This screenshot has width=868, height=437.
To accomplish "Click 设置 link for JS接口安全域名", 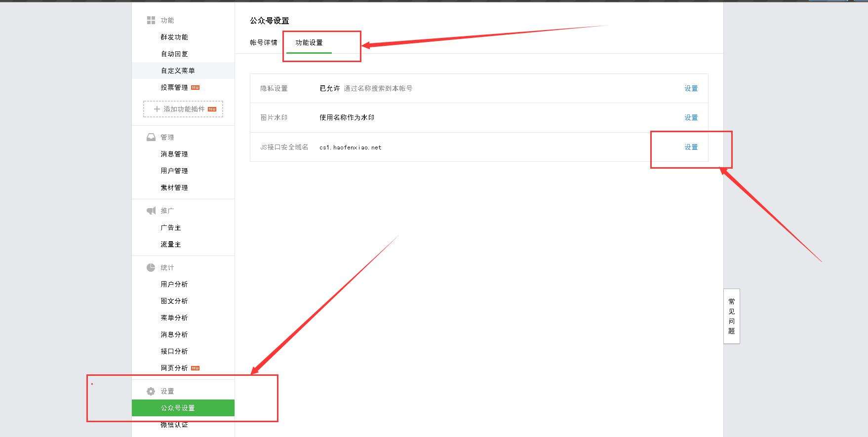I will pyautogui.click(x=691, y=147).
